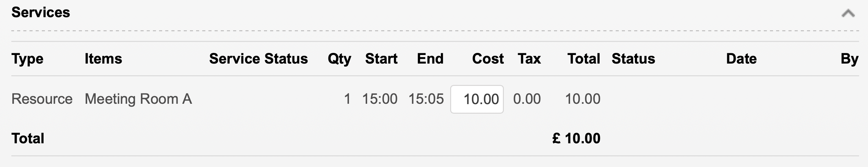
Task: Click the Date column header
Action: pyautogui.click(x=741, y=59)
